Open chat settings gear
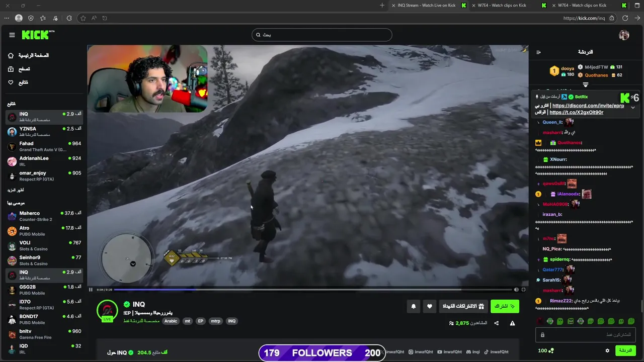The width and height of the screenshot is (644, 362). 607,350
